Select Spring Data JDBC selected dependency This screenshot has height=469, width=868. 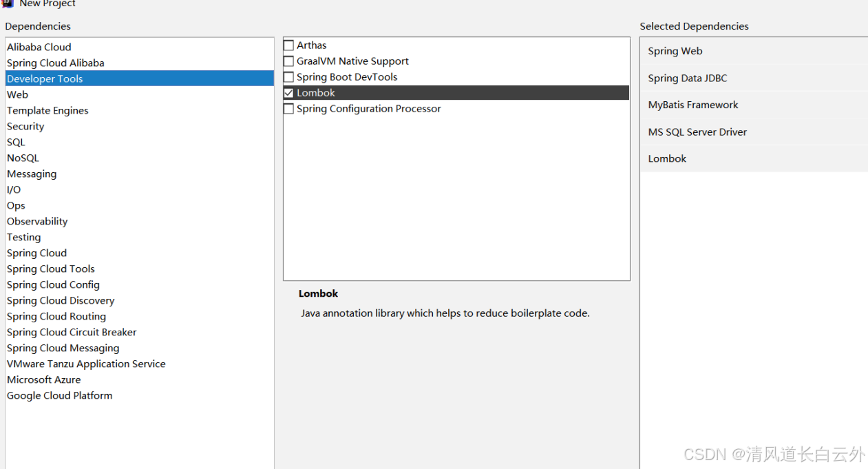[754, 78]
